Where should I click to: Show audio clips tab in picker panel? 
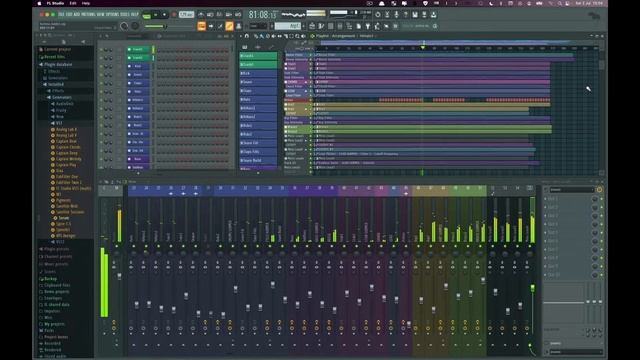258,47
